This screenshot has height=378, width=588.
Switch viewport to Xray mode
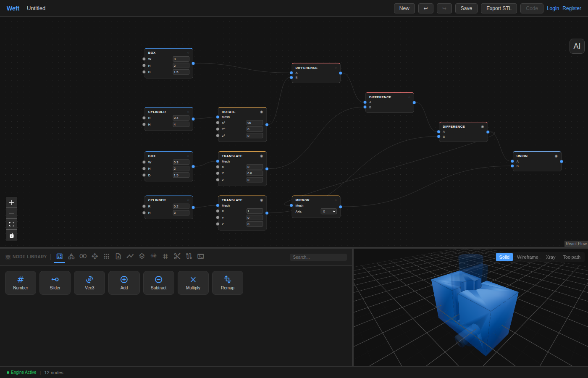(551, 257)
